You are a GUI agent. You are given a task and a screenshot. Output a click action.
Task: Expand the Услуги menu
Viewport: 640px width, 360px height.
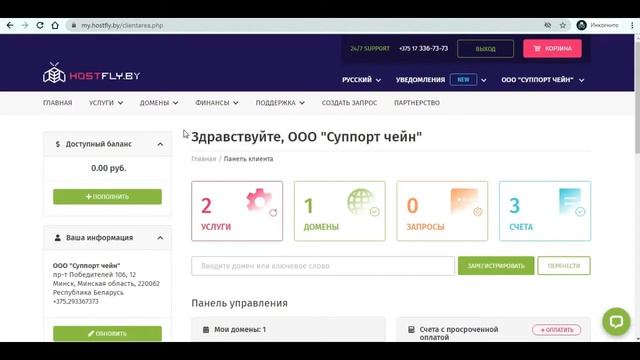click(106, 103)
